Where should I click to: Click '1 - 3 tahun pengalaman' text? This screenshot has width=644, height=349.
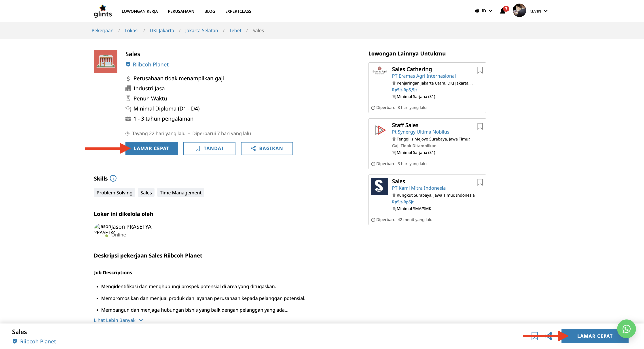[163, 119]
